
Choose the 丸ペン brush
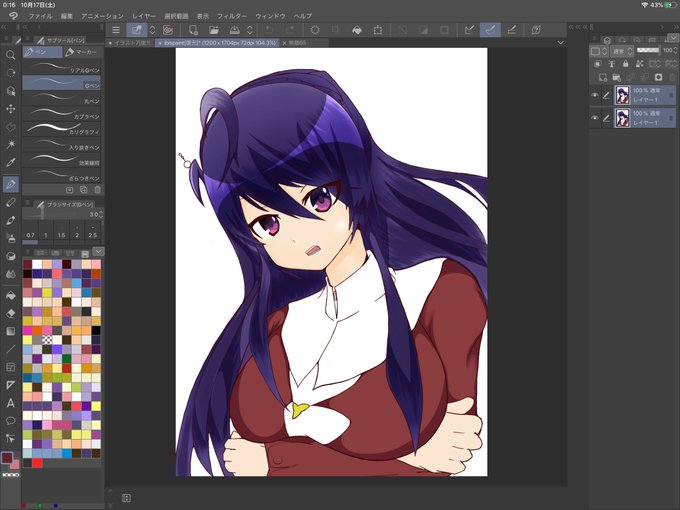(x=61, y=98)
